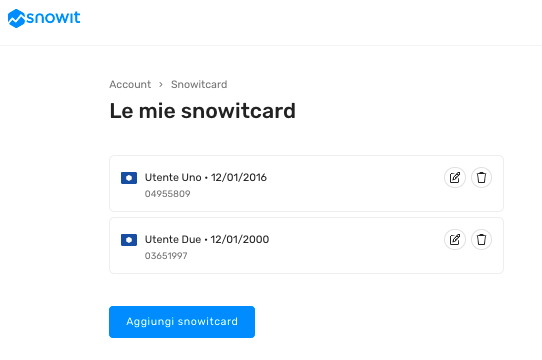Click the blue card icon beside Utente Due
Image resolution: width=542 pixels, height=360 pixels.
(129, 240)
